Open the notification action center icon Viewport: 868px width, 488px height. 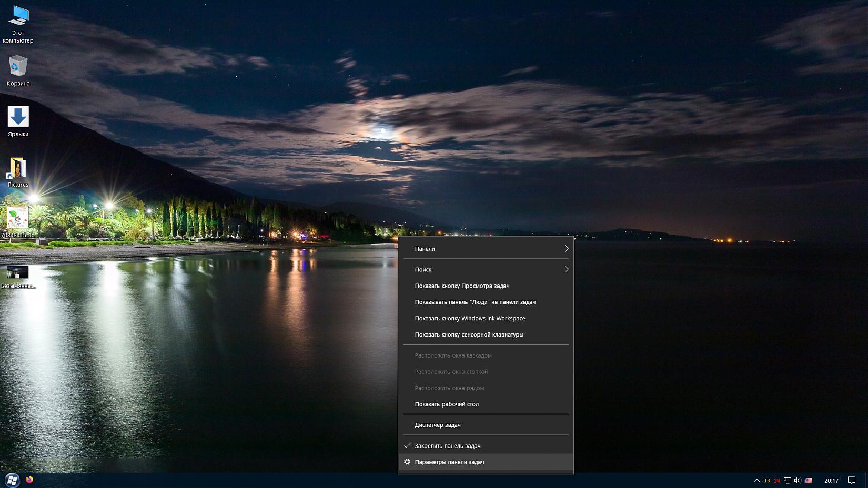[852, 480]
